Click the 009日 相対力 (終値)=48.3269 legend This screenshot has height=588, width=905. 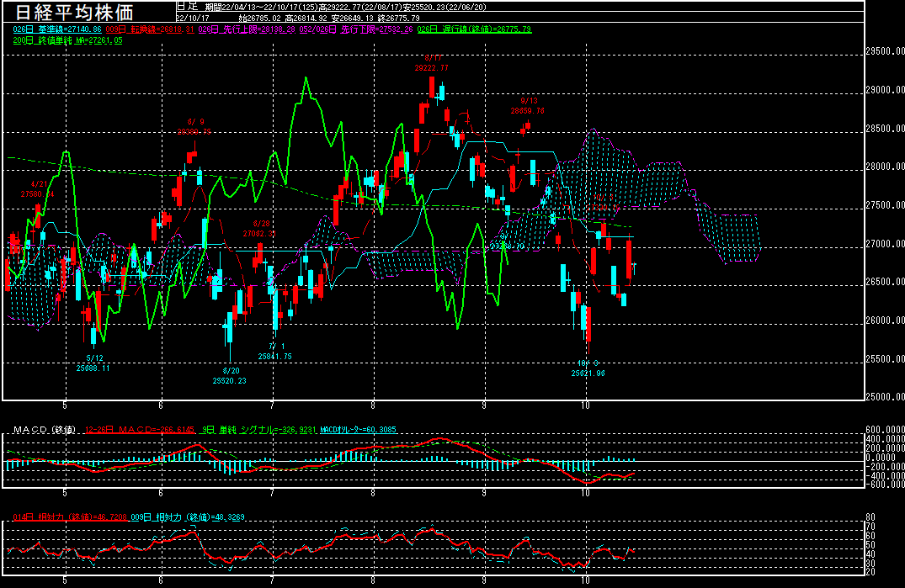click(189, 517)
